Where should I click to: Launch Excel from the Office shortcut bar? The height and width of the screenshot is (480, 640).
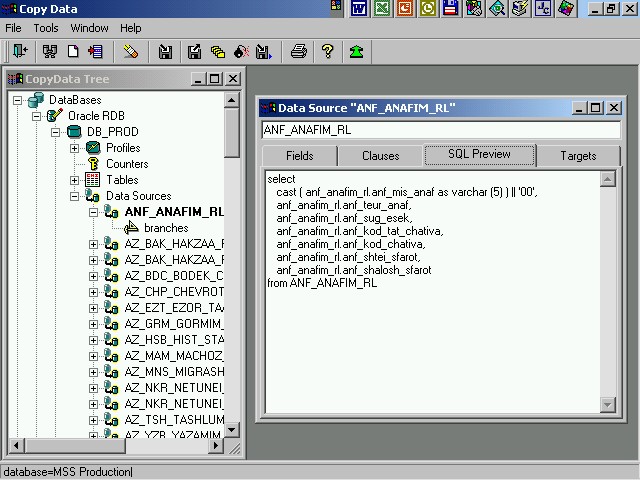[382, 9]
